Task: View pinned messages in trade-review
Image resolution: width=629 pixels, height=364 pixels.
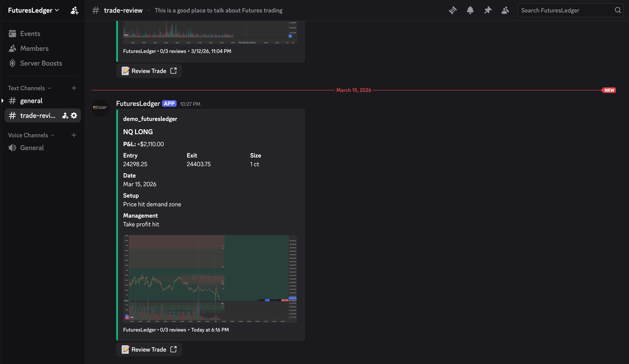Action: [x=488, y=10]
